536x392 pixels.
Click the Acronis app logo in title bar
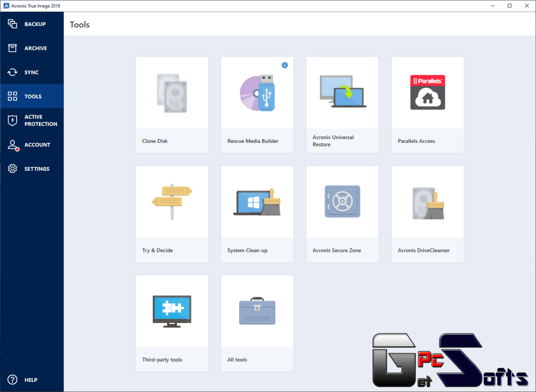6,6
